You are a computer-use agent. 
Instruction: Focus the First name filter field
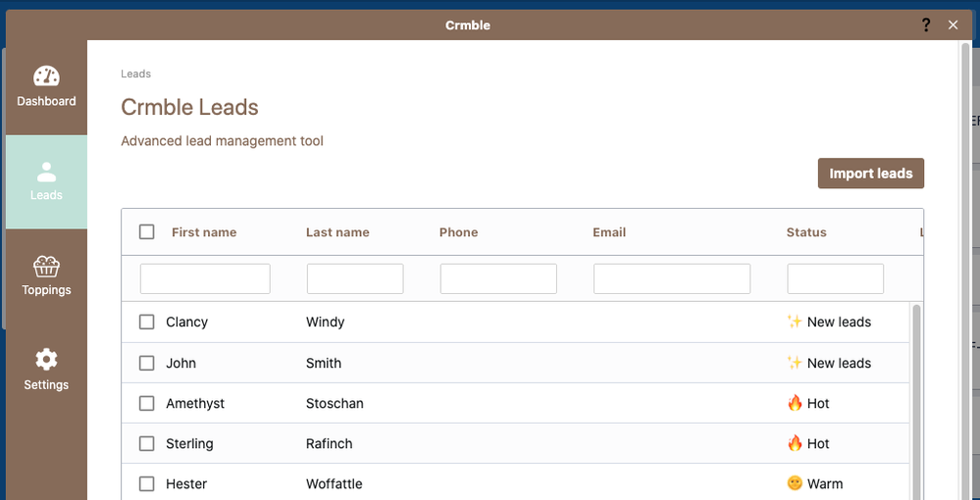pos(205,278)
